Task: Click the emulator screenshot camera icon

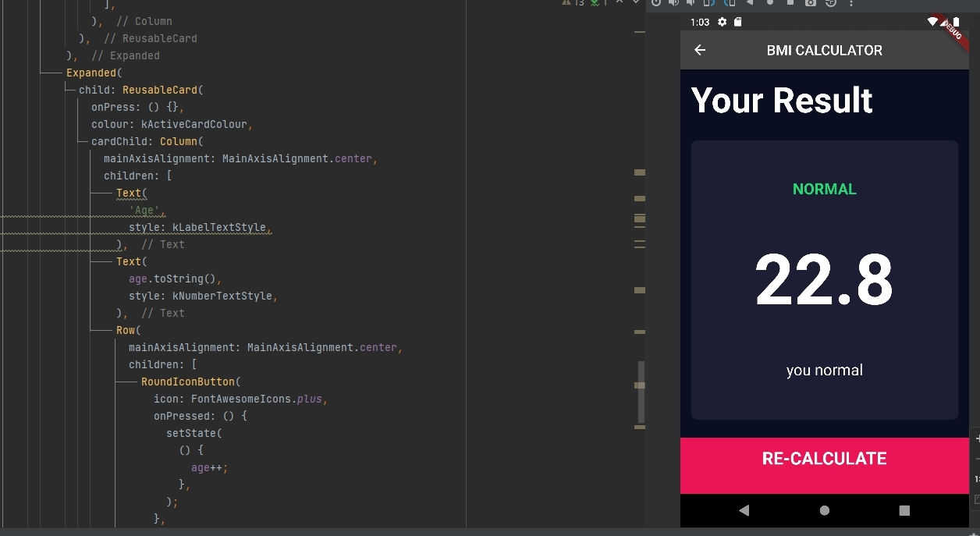Action: click(x=811, y=2)
